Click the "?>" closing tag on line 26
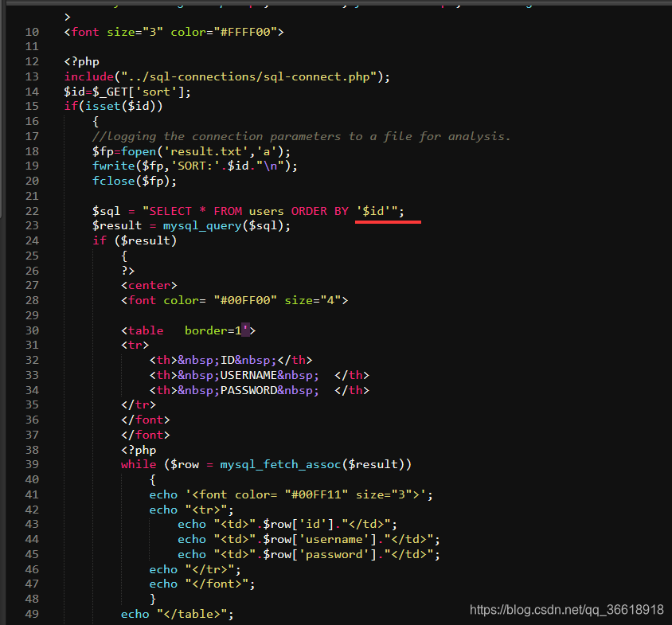The width and height of the screenshot is (672, 625). point(127,271)
